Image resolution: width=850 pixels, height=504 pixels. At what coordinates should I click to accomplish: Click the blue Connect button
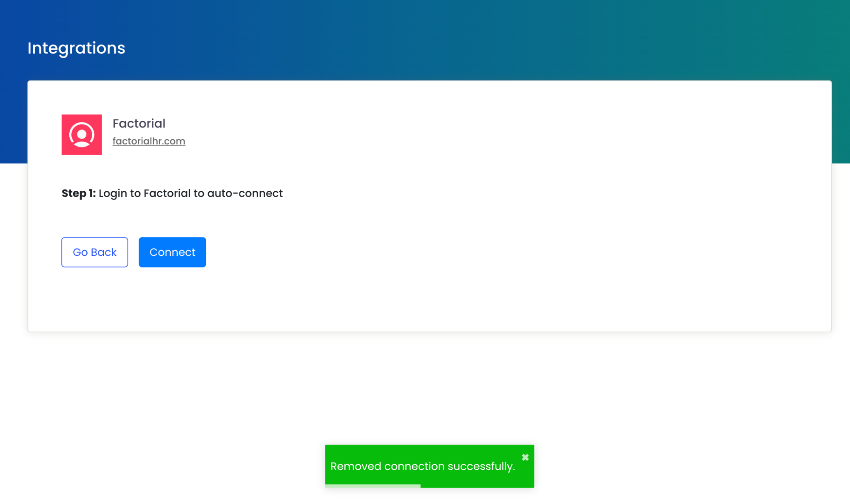coord(172,252)
